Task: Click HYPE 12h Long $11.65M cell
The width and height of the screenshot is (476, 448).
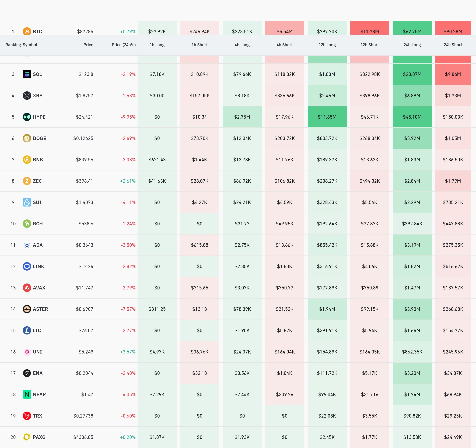Action: (x=327, y=117)
